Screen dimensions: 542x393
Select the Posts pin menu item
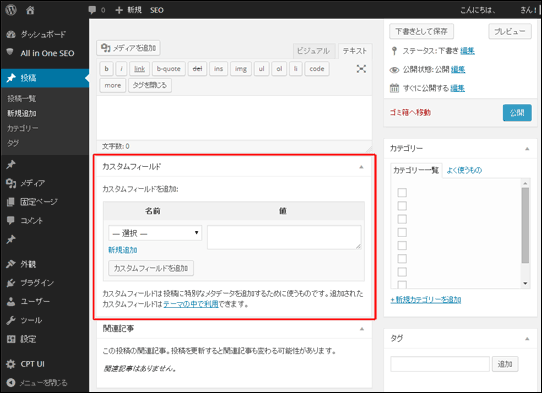click(x=44, y=78)
